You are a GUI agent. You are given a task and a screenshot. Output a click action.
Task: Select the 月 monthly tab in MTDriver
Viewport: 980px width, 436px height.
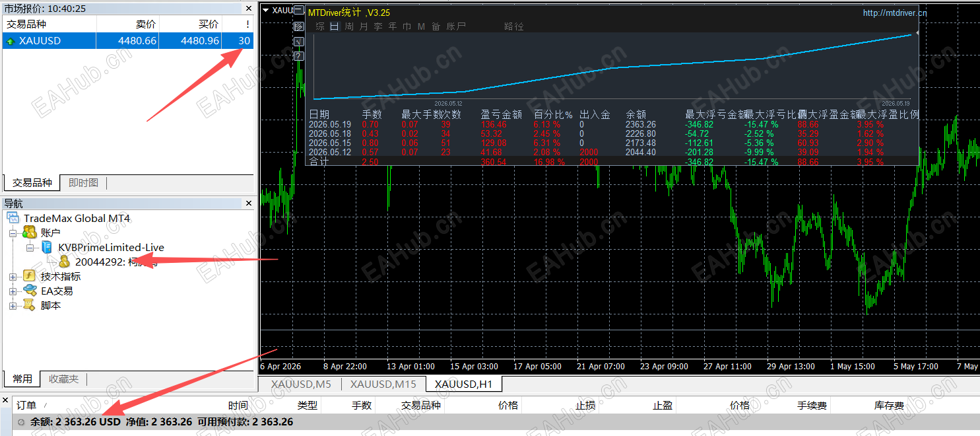point(364,26)
